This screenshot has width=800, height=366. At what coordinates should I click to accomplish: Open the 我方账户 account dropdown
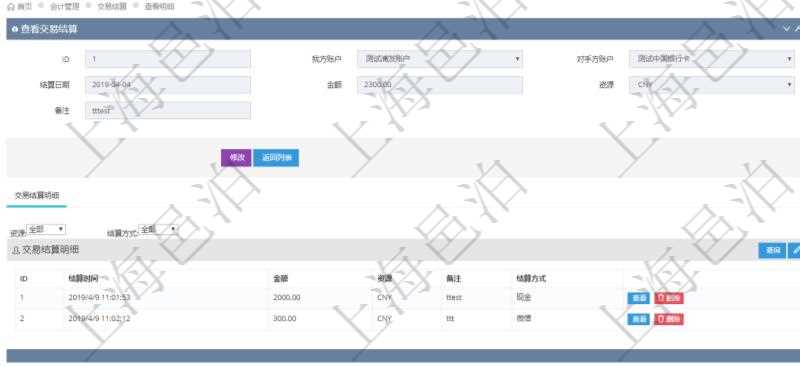click(440, 59)
